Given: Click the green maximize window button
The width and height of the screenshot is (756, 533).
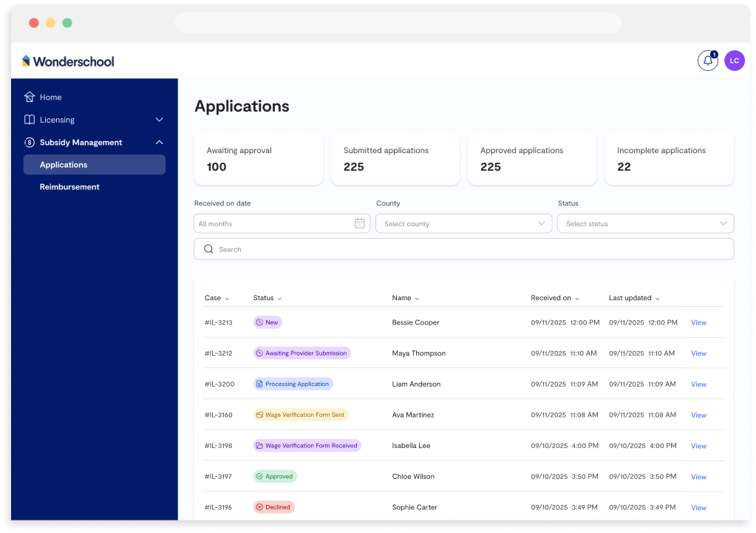Looking at the screenshot, I should click(x=67, y=23).
